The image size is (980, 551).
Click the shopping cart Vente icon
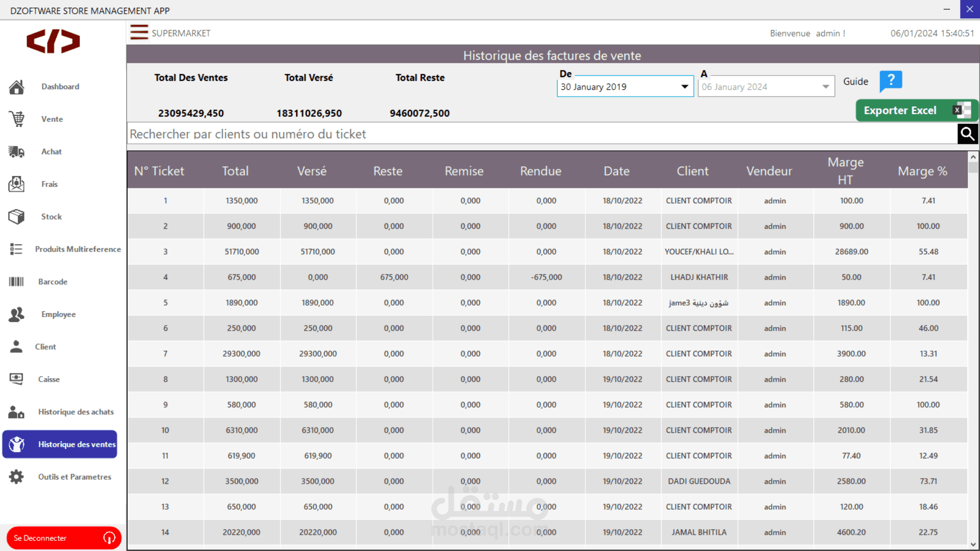click(16, 119)
